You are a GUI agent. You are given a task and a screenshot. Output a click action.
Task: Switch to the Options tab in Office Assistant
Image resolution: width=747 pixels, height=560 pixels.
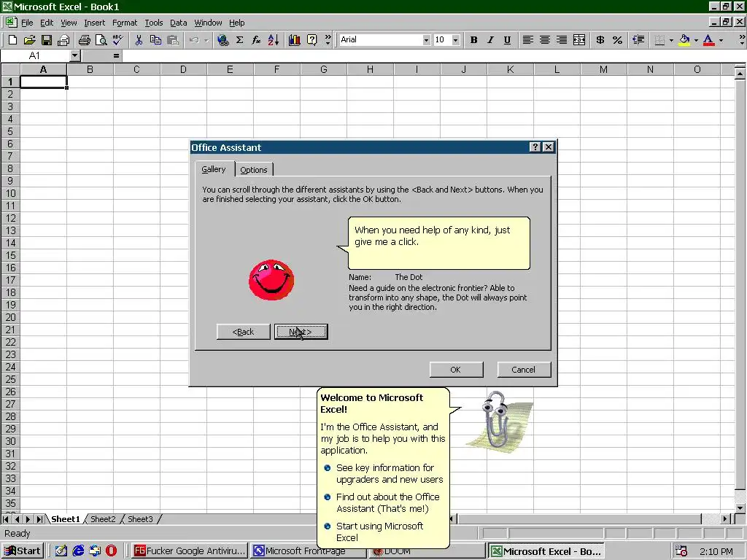click(x=253, y=169)
